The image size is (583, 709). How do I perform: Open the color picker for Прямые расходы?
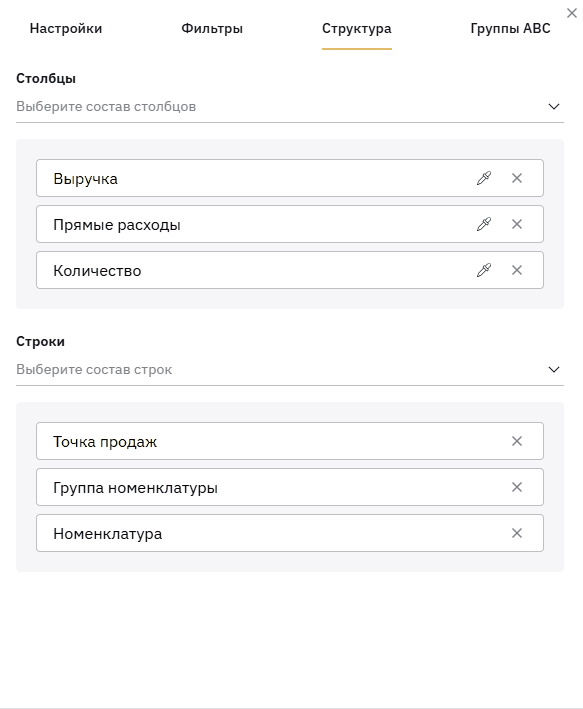(x=484, y=224)
